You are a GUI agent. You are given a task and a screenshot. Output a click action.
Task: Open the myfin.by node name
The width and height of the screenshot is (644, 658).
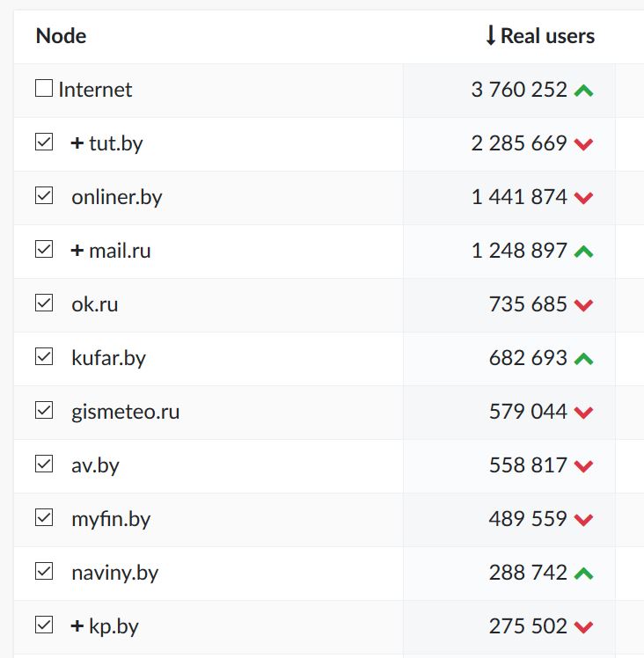111,519
